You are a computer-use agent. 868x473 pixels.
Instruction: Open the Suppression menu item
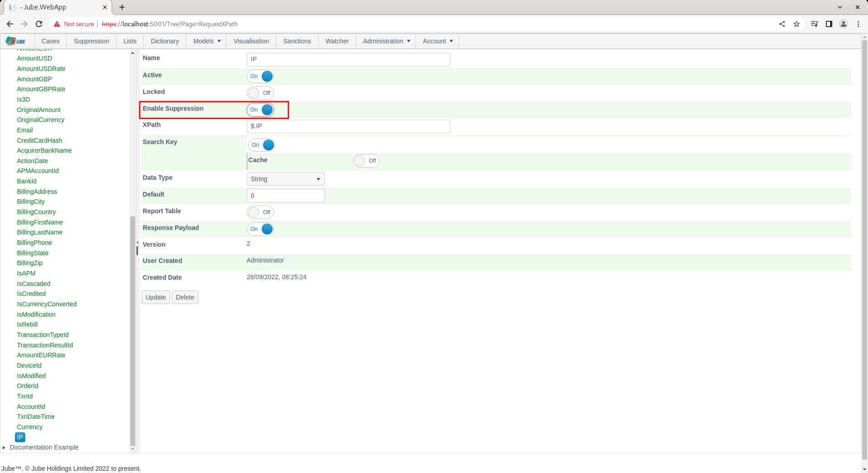(x=91, y=41)
